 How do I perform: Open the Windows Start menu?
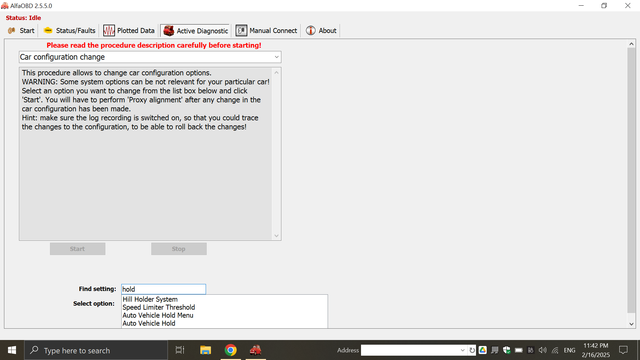pos(12,350)
